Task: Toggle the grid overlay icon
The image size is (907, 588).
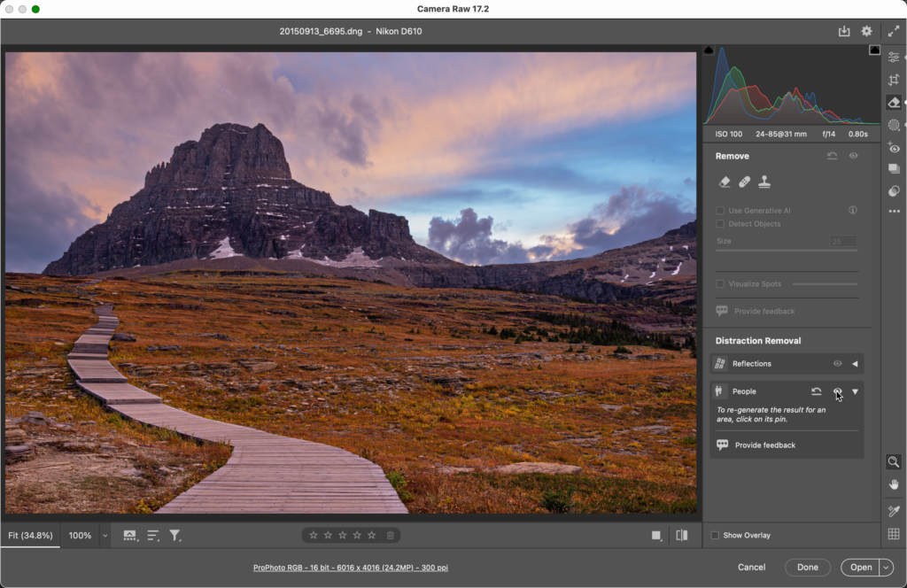Action: pyautogui.click(x=894, y=534)
